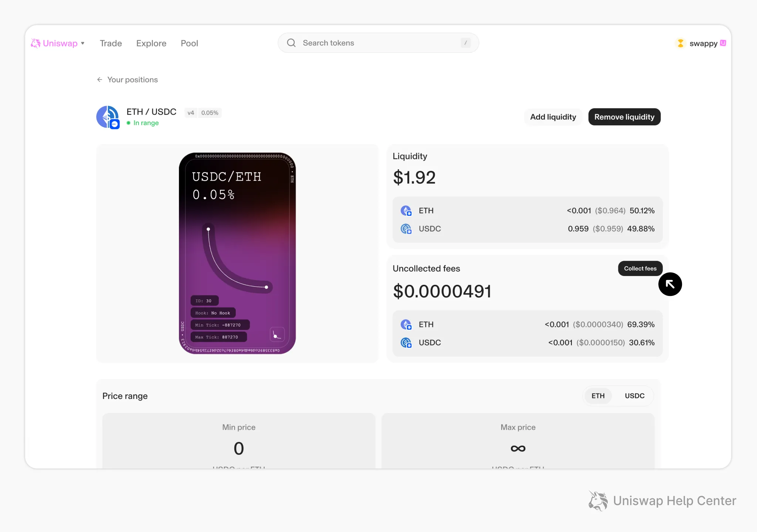Click the pink Uniswap wallet badge next to swappy
The height and width of the screenshot is (532, 757).
[x=723, y=43]
